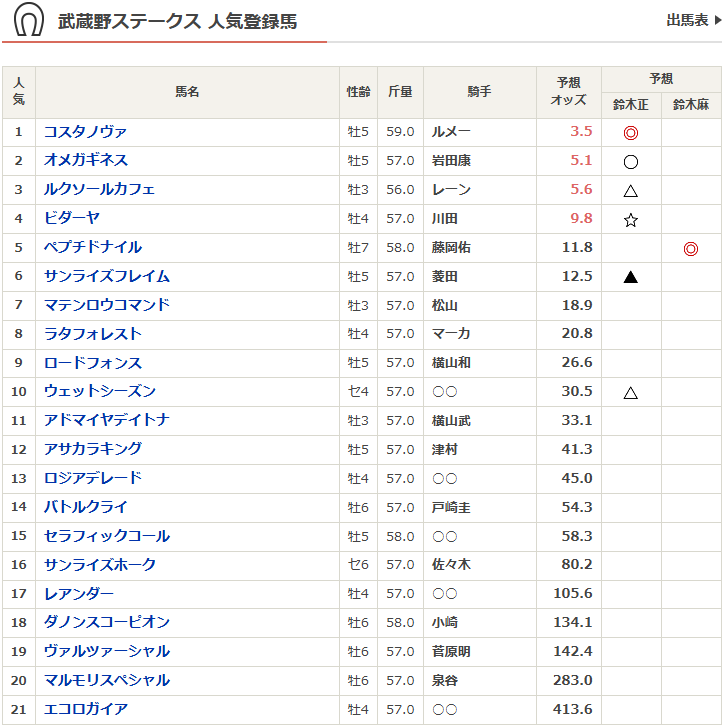Click the 人気 column header
This screenshot has height=728, width=725.
point(19,92)
